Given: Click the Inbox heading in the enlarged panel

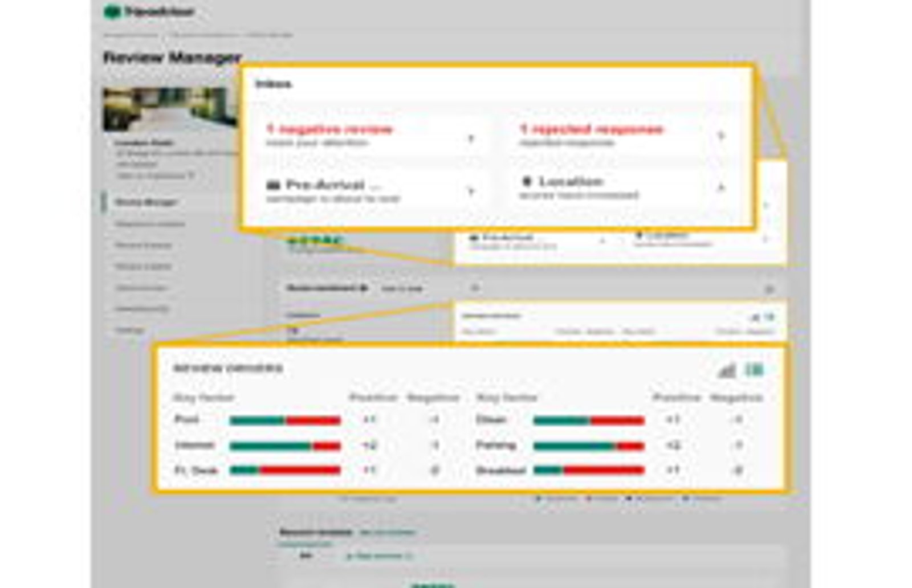Looking at the screenshot, I should pyautogui.click(x=274, y=84).
